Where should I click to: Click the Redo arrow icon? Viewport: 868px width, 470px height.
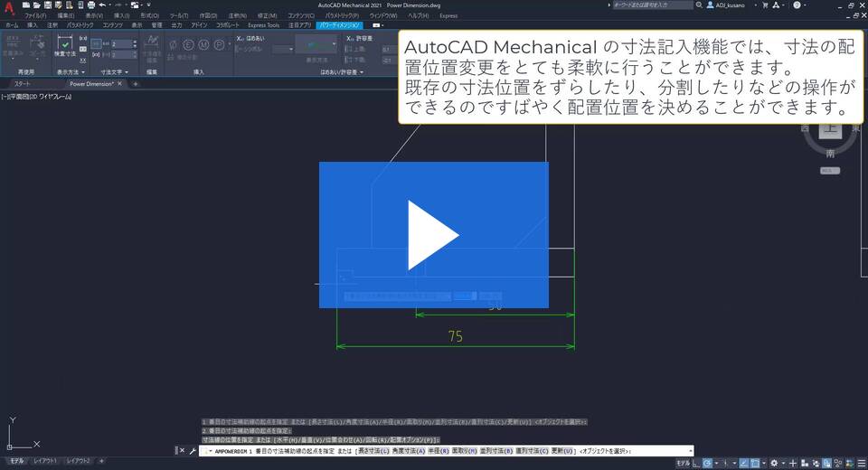pyautogui.click(x=118, y=5)
